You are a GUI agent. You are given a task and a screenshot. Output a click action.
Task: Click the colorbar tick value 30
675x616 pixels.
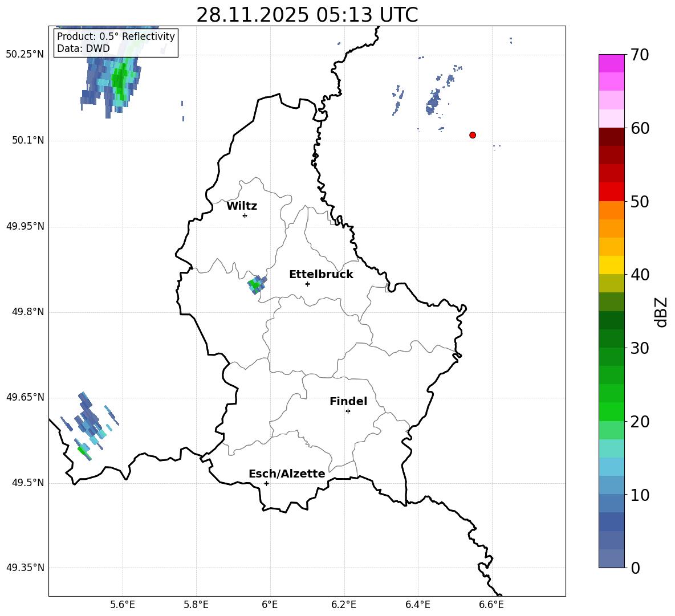tap(640, 348)
